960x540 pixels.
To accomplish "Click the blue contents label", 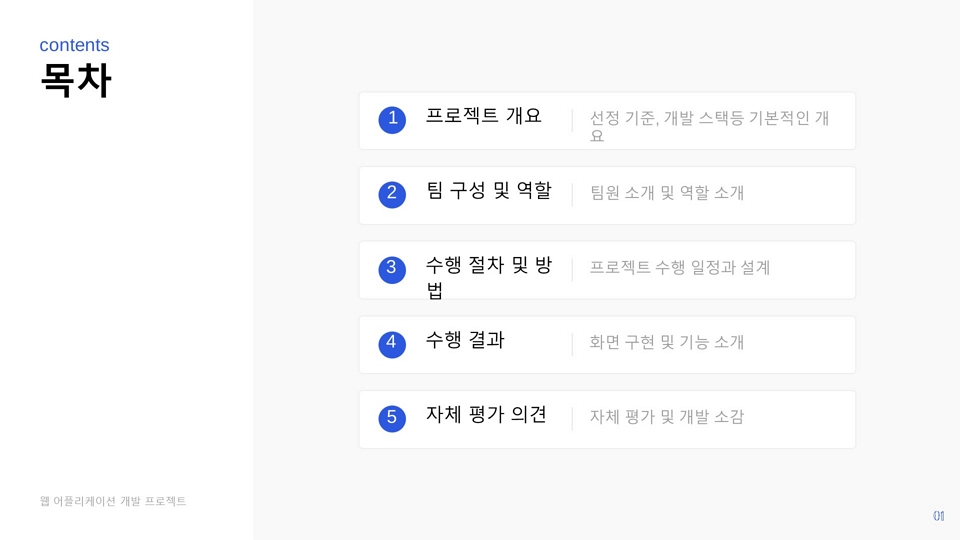I will (x=74, y=45).
